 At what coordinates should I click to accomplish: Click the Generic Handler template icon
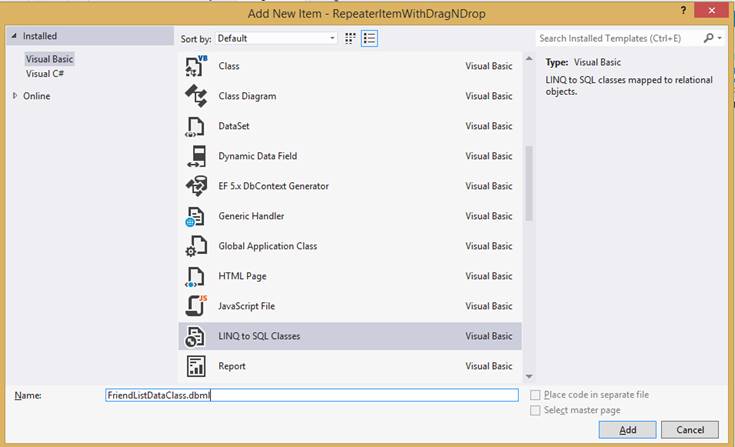pos(196,216)
